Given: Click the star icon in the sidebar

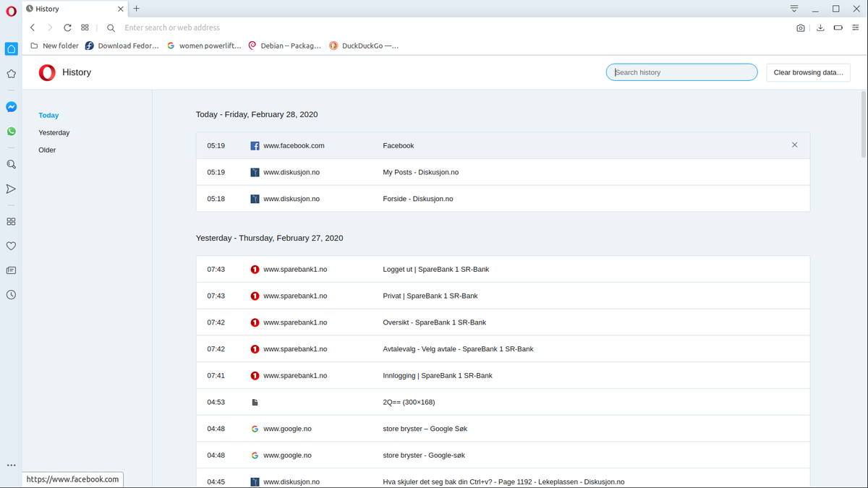Looking at the screenshot, I should pyautogui.click(x=11, y=74).
